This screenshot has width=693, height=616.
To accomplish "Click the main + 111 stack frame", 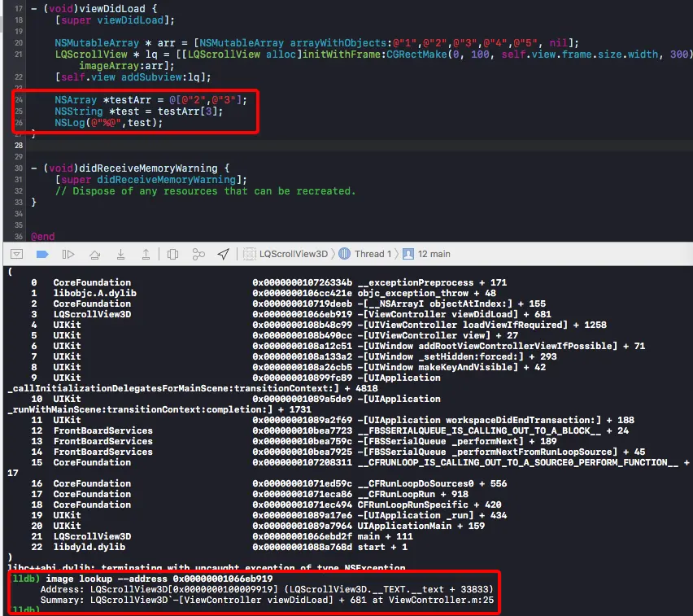I will [x=222, y=537].
